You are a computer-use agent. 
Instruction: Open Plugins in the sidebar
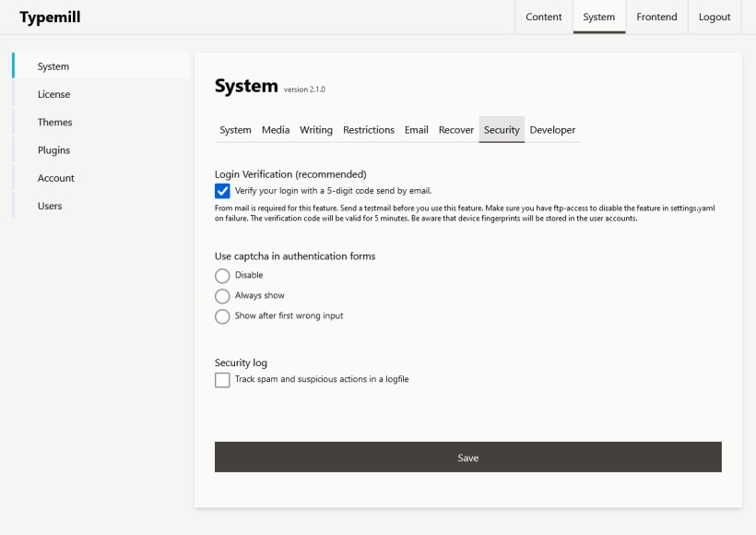[101, 150]
